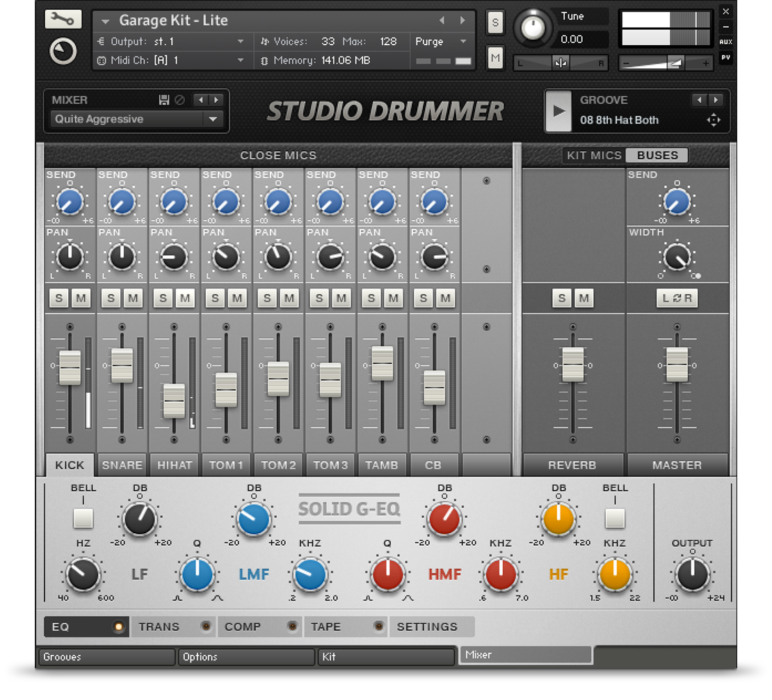Click the Snare pan knob
Screen dimensions: 772x700
point(122,257)
